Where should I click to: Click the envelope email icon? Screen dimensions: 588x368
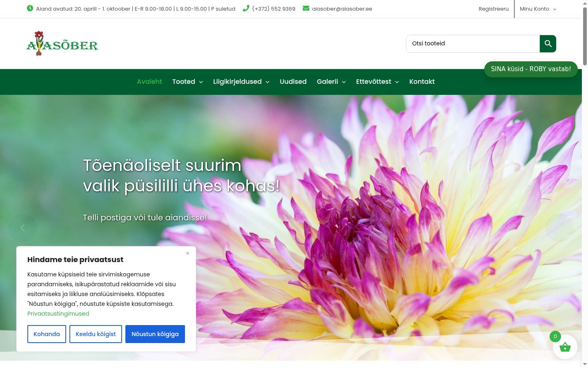tap(306, 8)
